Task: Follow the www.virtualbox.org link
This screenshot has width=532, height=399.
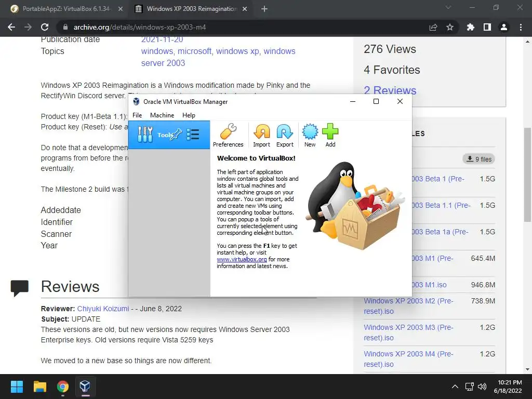Action: click(242, 259)
